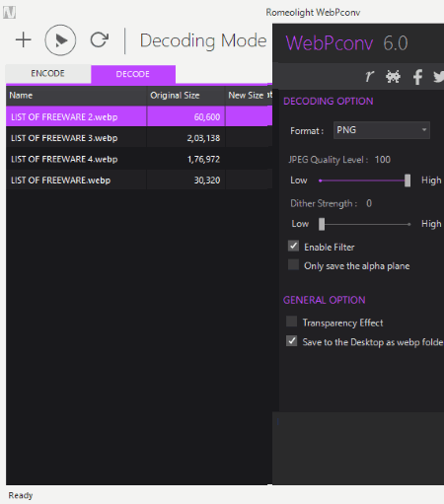This screenshot has height=504, width=444.
Task: Uncheck Save to the Desktop option
Action: 291,341
